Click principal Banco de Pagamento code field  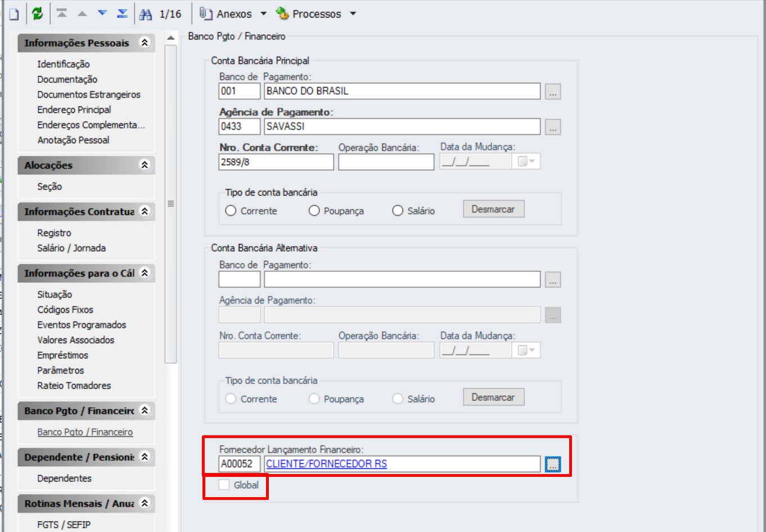pyautogui.click(x=239, y=91)
